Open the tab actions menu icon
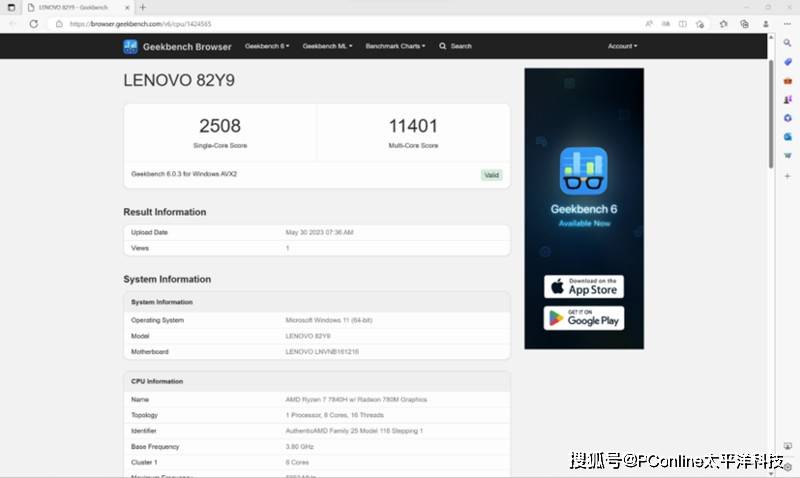Screen dimensions: 800x478 (11, 7)
